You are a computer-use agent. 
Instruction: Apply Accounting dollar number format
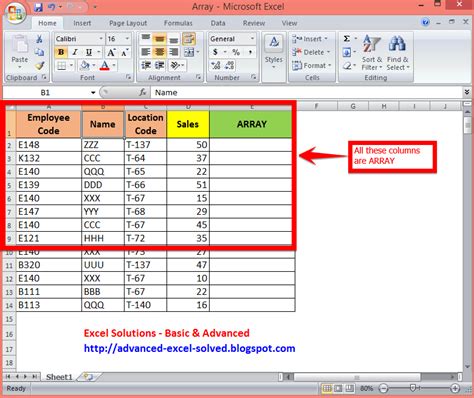point(215,52)
